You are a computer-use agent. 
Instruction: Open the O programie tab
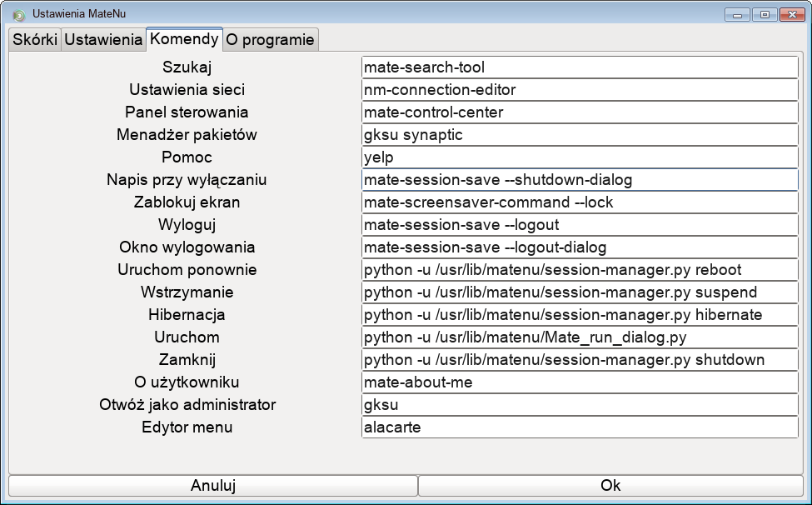pyautogui.click(x=271, y=40)
